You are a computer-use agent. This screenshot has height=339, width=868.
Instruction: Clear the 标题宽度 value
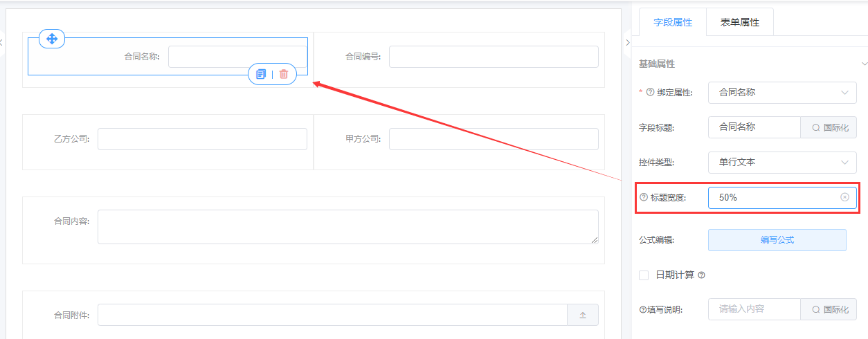844,197
